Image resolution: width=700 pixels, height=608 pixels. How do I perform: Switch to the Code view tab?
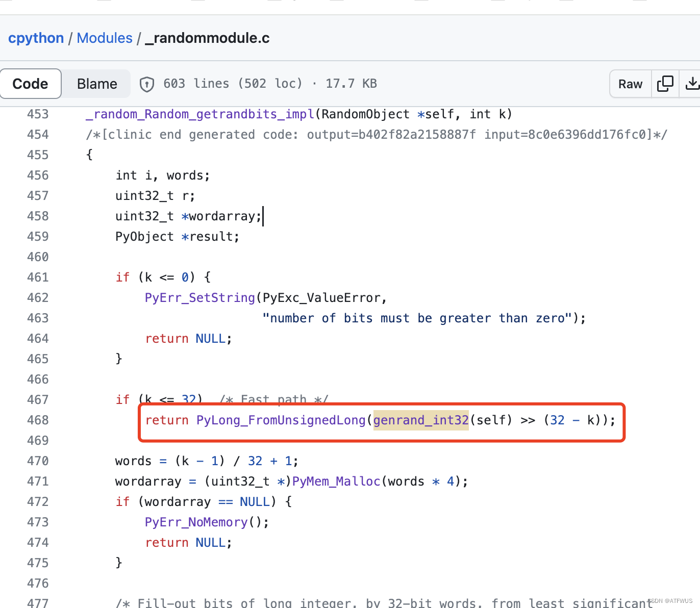(x=31, y=84)
